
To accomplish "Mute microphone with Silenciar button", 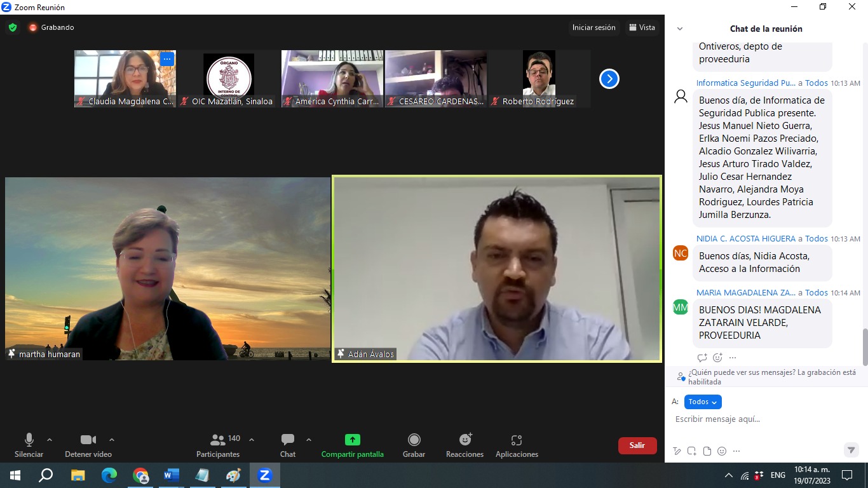I will 29,445.
